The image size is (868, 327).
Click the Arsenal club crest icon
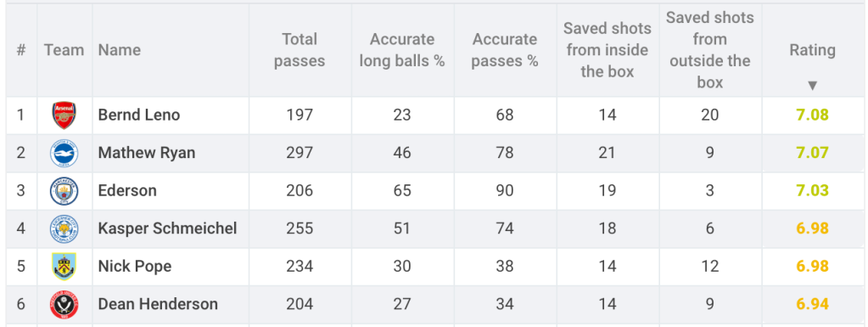64,116
